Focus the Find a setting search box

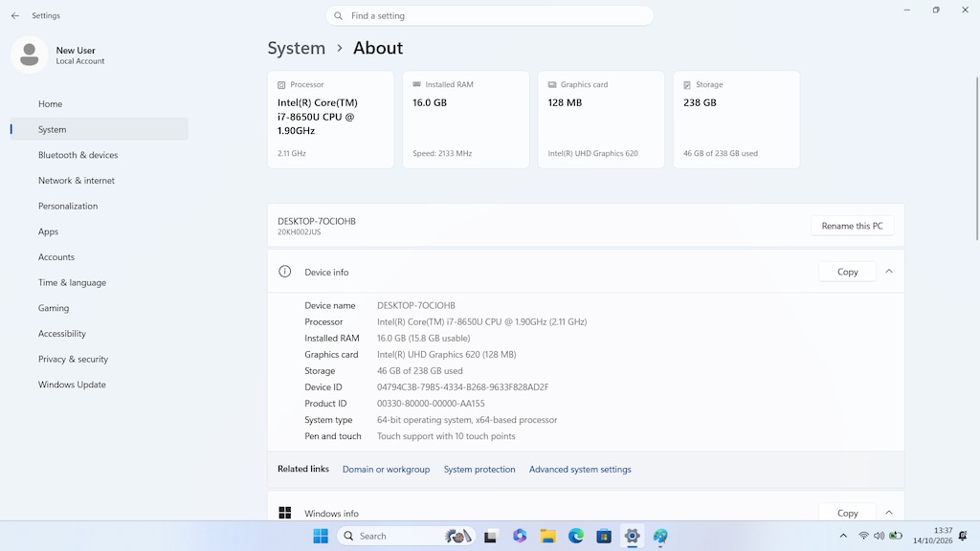(489, 15)
